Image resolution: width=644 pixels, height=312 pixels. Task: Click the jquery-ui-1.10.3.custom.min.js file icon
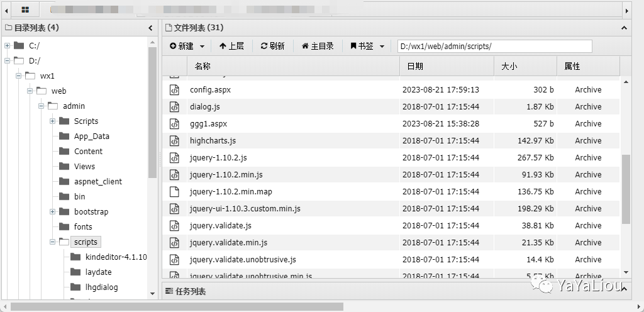point(175,209)
